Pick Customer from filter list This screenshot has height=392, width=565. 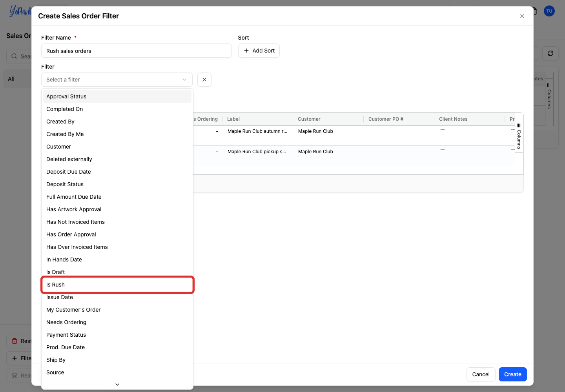coord(117,147)
